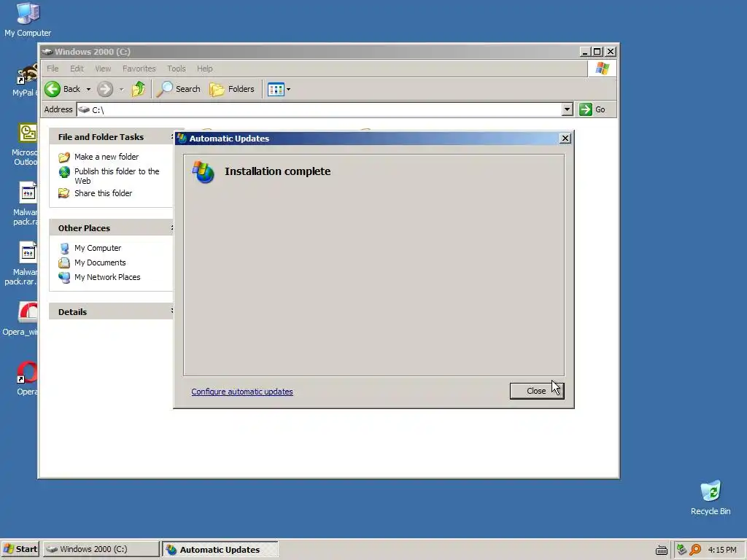Click the network connection tray icon

tap(682, 550)
